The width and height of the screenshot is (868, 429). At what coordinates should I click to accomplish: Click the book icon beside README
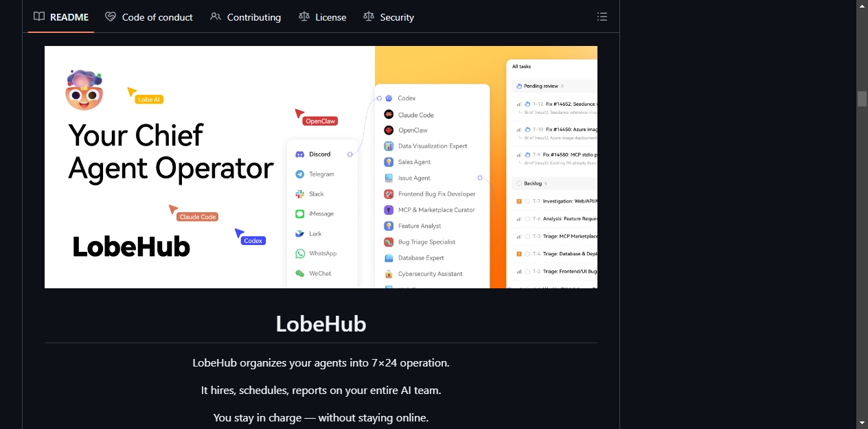[39, 16]
